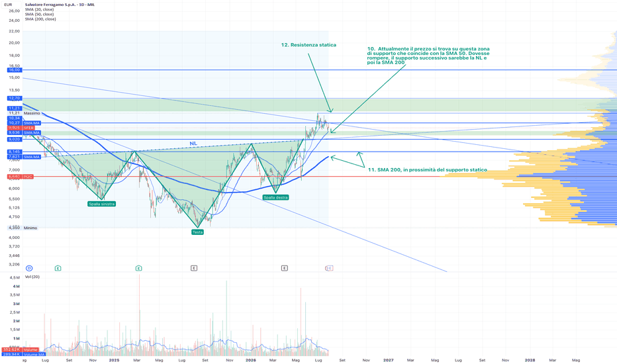Click the 2026 year label on time axis
Viewport: 617px width, 364px height.
click(x=251, y=360)
